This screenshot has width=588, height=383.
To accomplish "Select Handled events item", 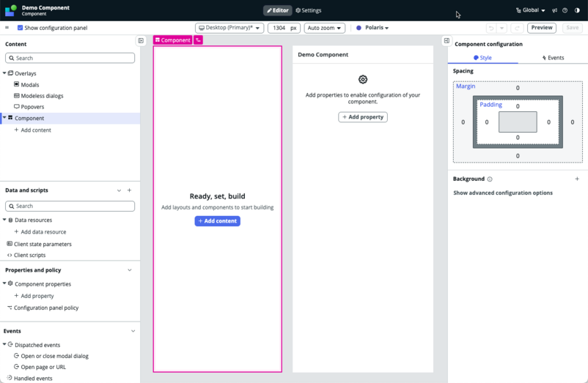I will click(29, 378).
